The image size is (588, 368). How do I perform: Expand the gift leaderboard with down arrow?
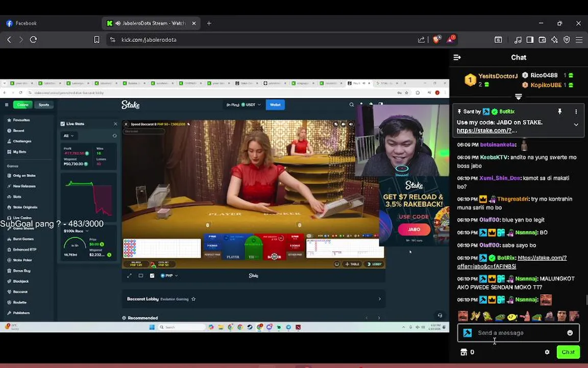click(x=518, y=97)
